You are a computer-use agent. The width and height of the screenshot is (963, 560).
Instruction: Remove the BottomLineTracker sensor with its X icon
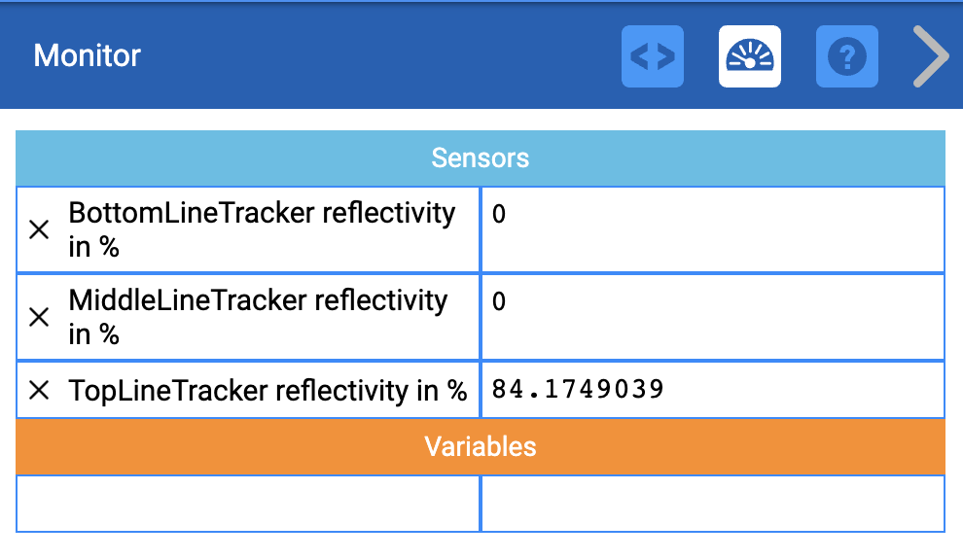[39, 229]
